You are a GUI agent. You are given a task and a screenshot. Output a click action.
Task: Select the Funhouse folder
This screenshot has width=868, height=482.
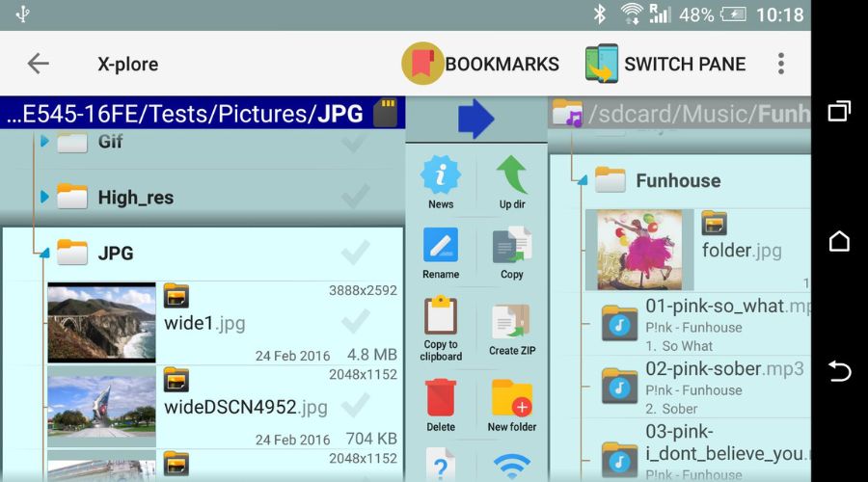pos(680,181)
